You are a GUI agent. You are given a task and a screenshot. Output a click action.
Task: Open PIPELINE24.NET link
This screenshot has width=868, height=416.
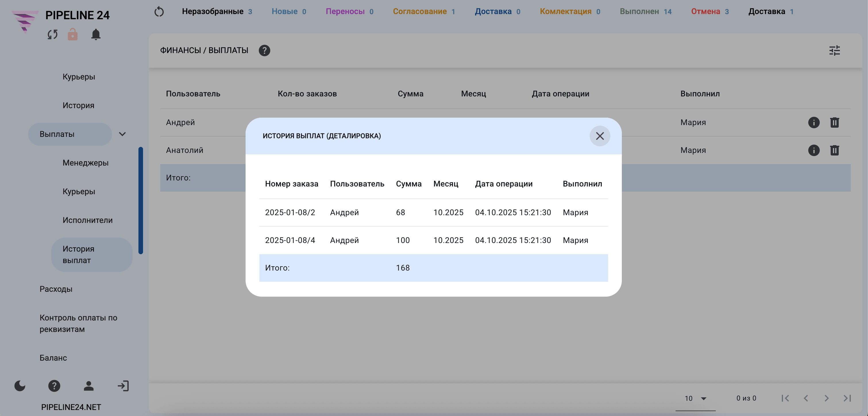point(71,407)
